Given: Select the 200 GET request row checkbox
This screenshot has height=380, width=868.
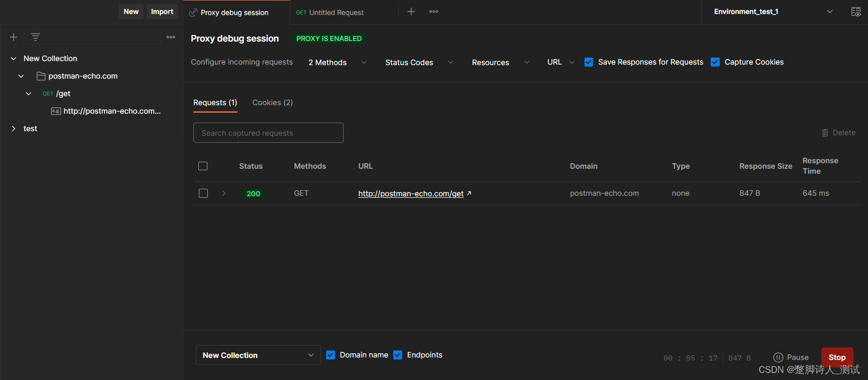Looking at the screenshot, I should click(203, 193).
